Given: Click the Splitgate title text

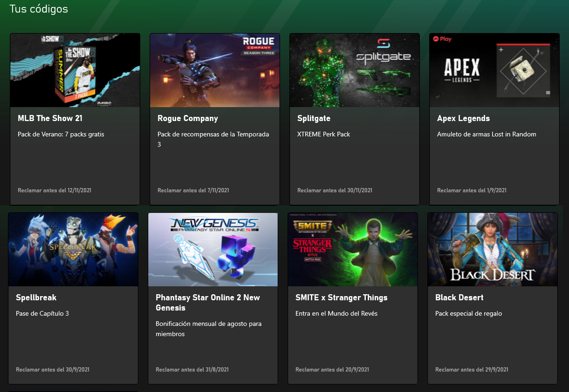Looking at the screenshot, I should [314, 118].
